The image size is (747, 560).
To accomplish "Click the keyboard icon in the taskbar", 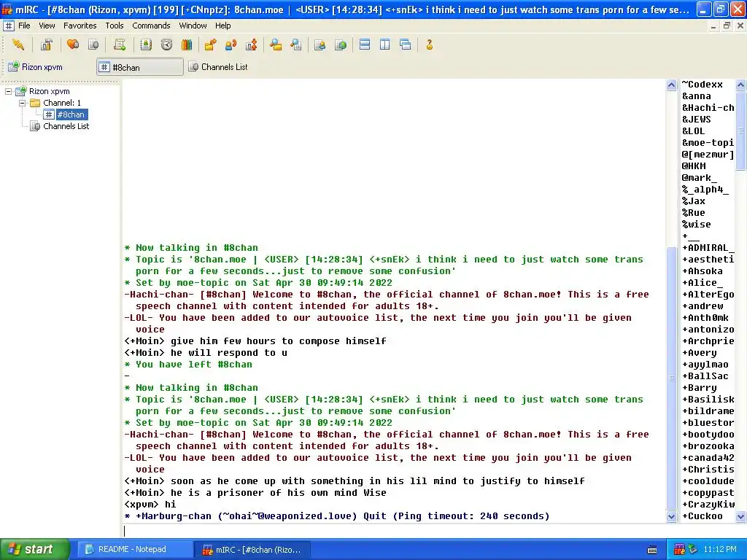I will coord(652,550).
